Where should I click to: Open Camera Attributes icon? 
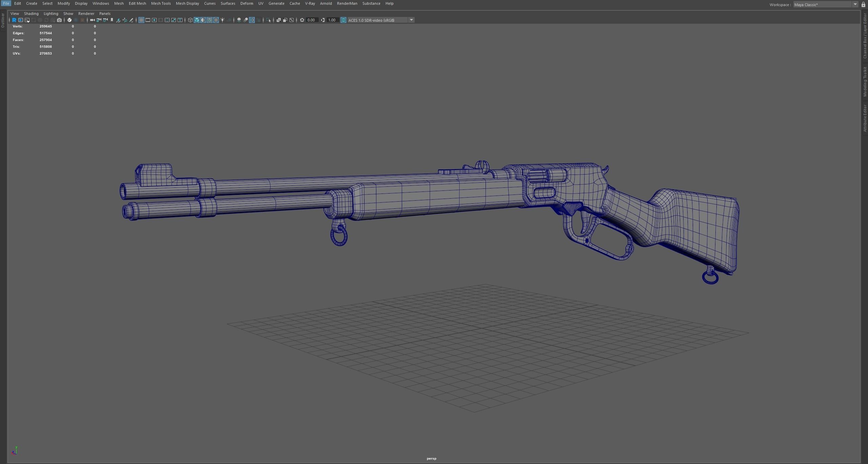pos(105,20)
